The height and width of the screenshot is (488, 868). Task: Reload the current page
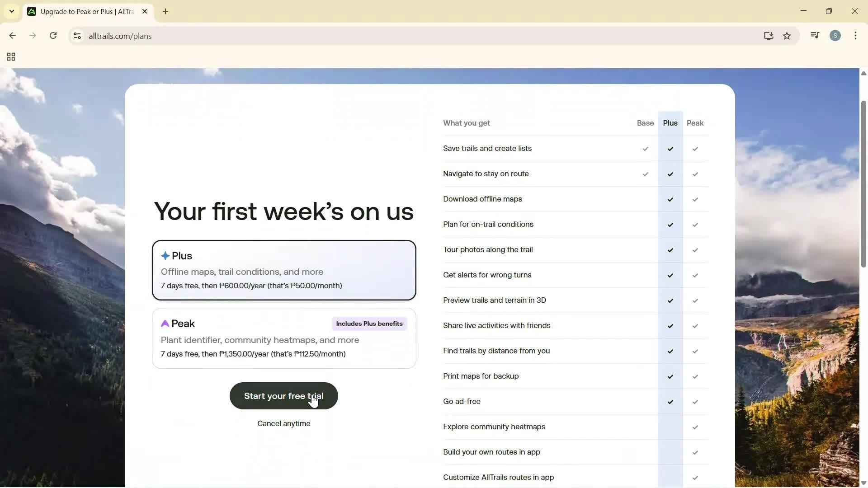click(53, 36)
